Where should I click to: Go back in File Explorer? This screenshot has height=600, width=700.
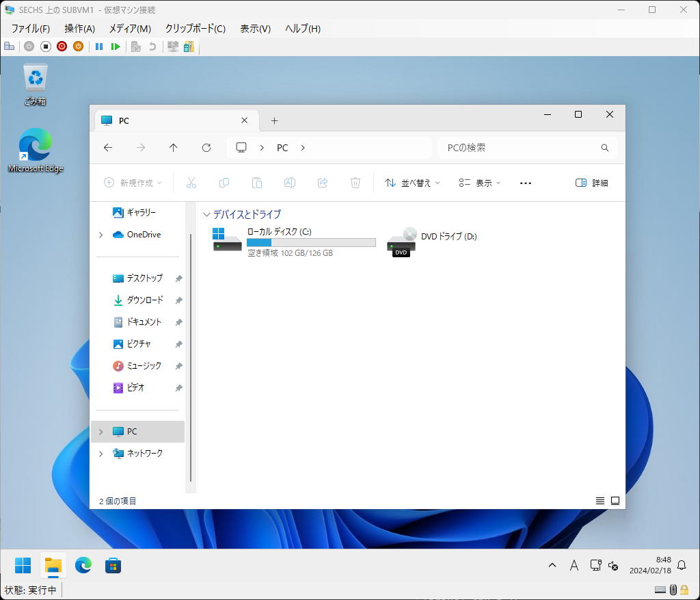point(107,147)
